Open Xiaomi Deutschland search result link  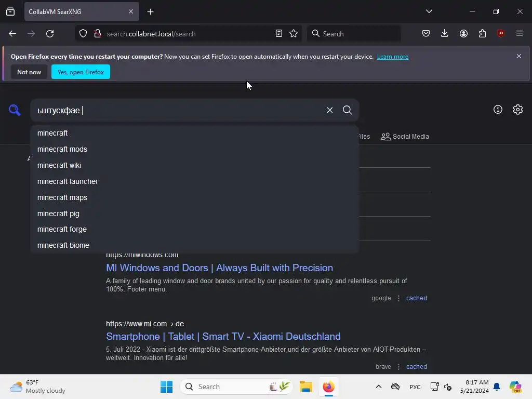tap(223, 336)
